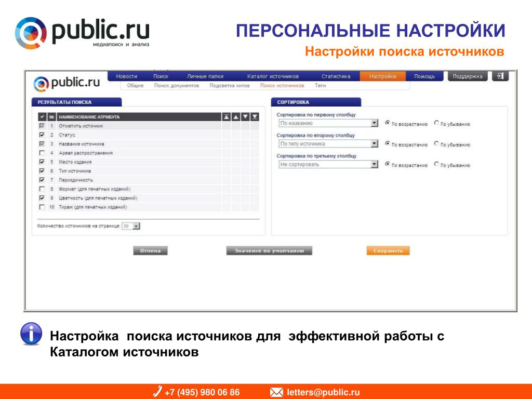Click the letters@public.ru email link
Viewport: 532px width, 399px height.
[x=323, y=392]
